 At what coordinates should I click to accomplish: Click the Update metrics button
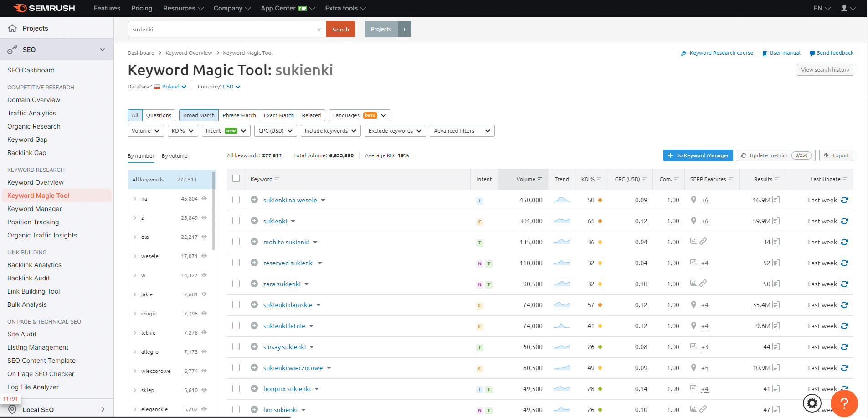tap(776, 155)
